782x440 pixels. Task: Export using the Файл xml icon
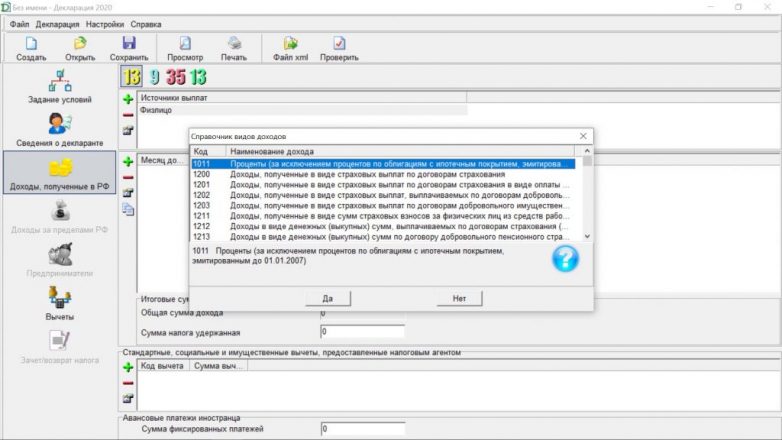(x=290, y=44)
